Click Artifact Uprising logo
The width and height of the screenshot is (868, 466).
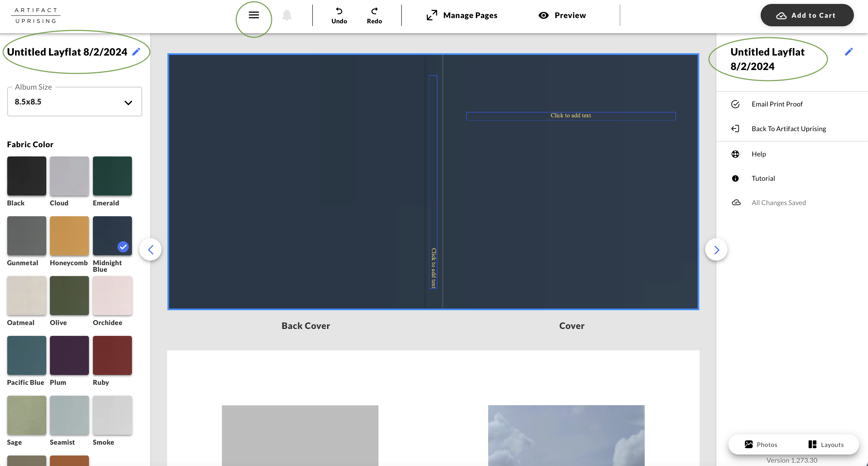[36, 15]
